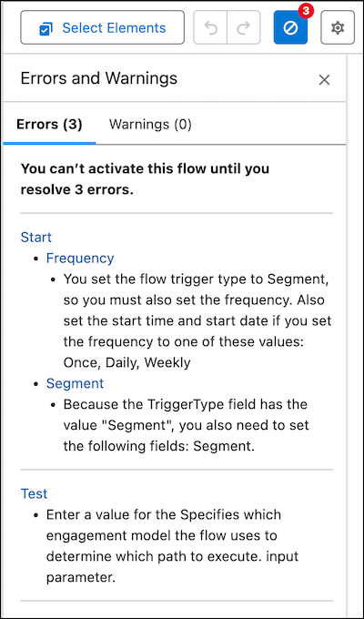Screen dimensions: 364x619
Task: Click the engagement model input parameter error text
Action: click(172, 546)
